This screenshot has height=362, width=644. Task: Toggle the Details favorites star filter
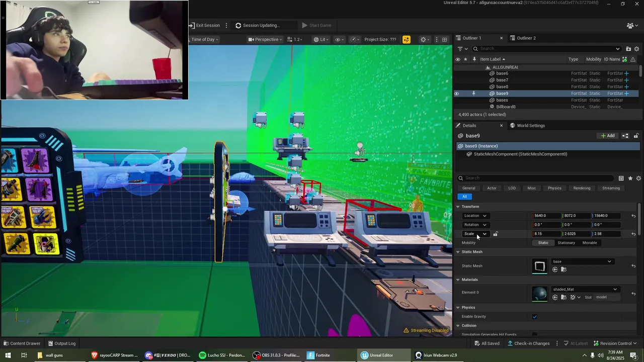point(630,178)
